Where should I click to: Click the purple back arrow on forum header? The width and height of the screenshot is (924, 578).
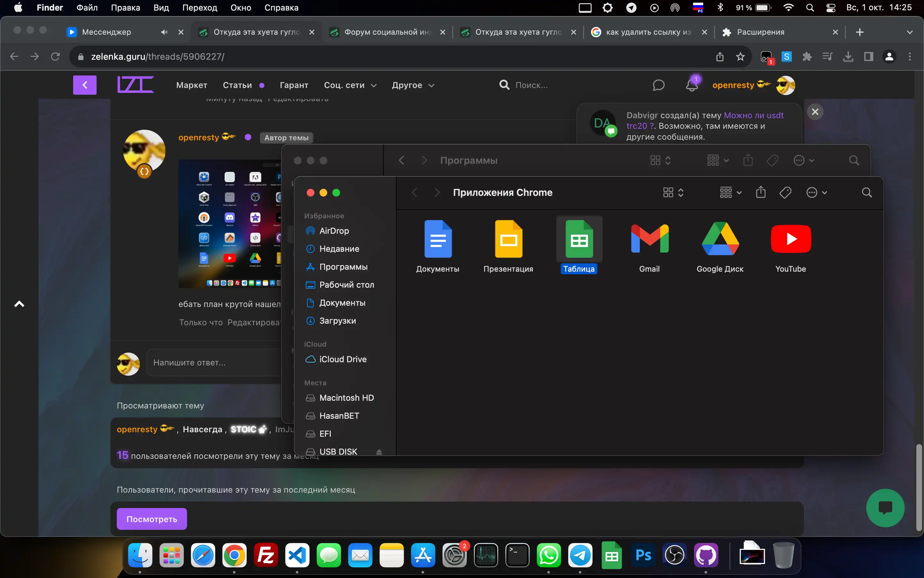[85, 85]
